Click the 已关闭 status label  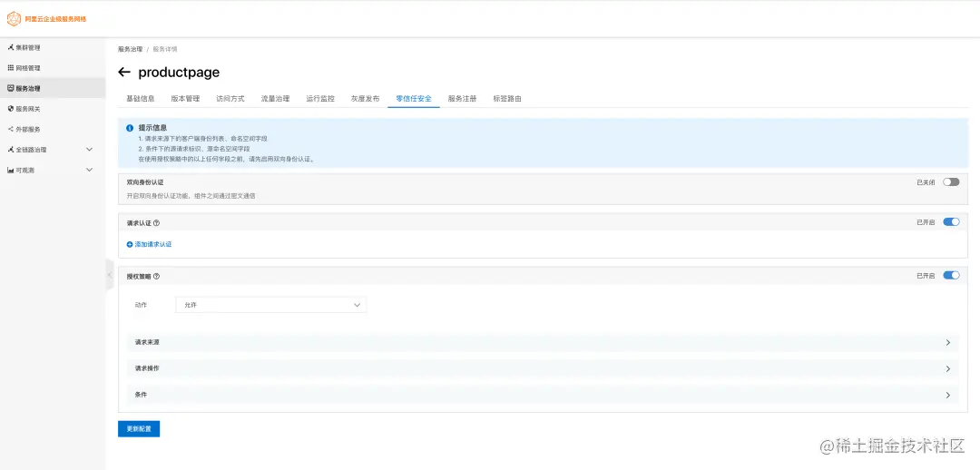pos(926,182)
